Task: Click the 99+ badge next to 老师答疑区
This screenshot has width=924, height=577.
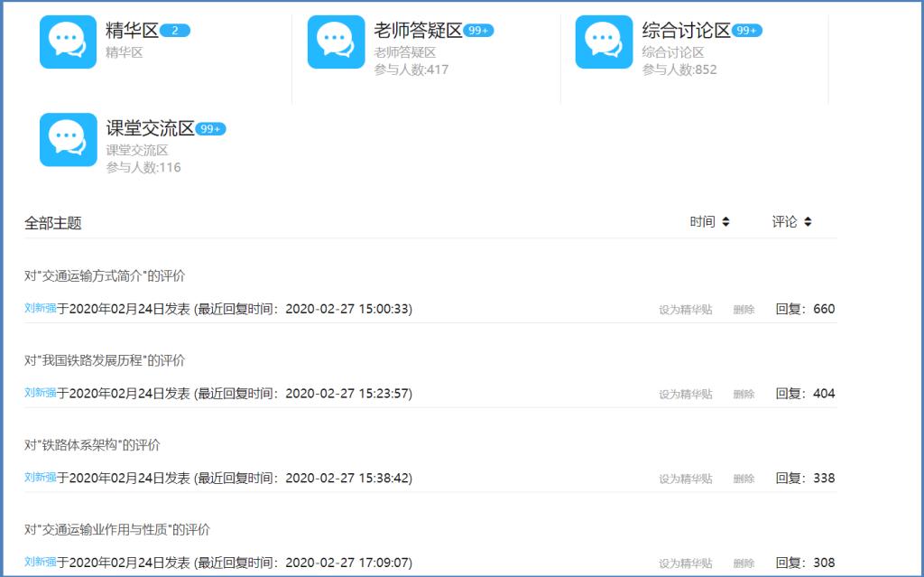Action: click(478, 31)
